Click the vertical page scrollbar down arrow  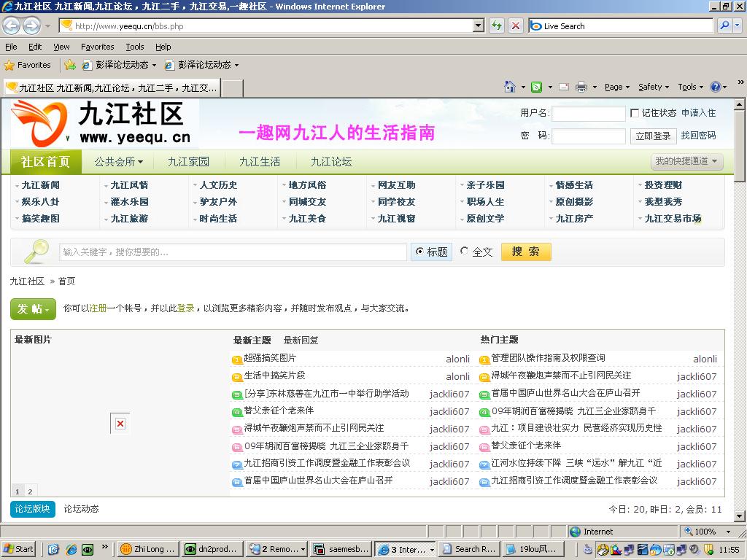740,517
